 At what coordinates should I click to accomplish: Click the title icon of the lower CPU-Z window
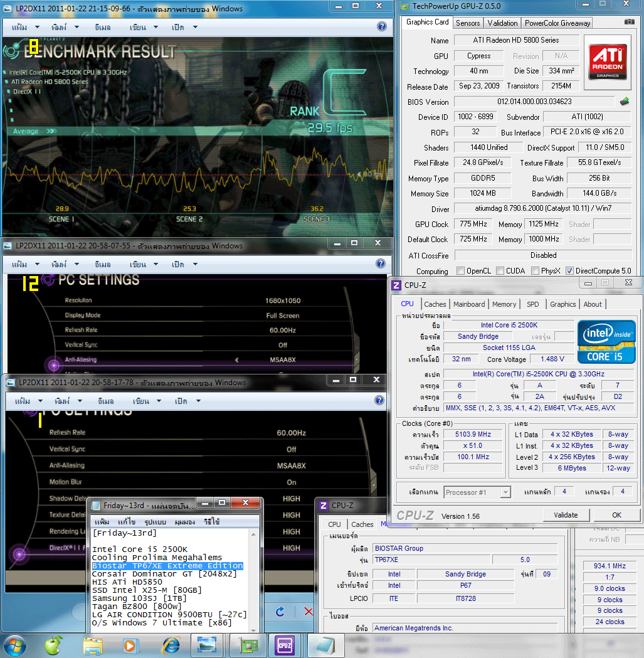tap(323, 506)
